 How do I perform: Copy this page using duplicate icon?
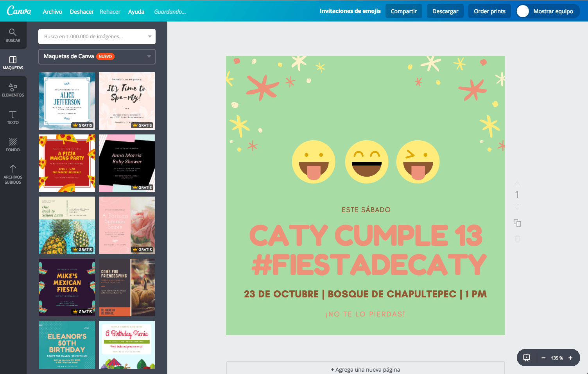517,223
